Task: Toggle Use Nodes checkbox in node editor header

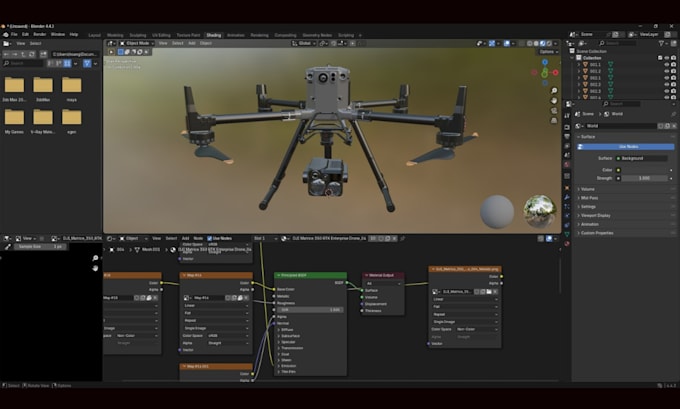Action: tap(209, 239)
